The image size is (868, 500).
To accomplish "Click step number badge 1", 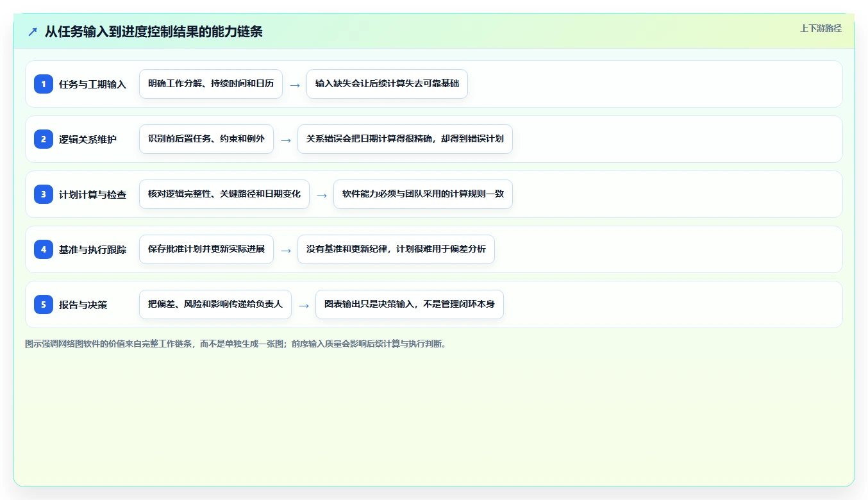I will coord(44,84).
